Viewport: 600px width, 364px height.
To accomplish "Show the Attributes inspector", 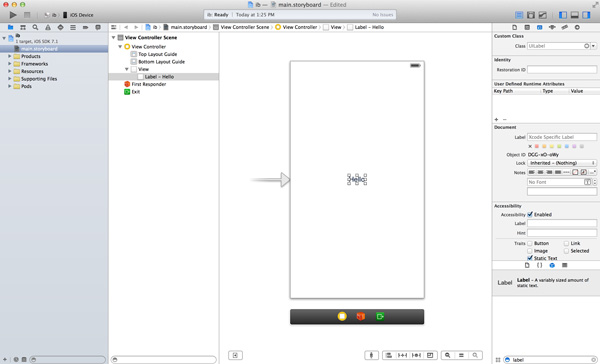I will coord(552,27).
